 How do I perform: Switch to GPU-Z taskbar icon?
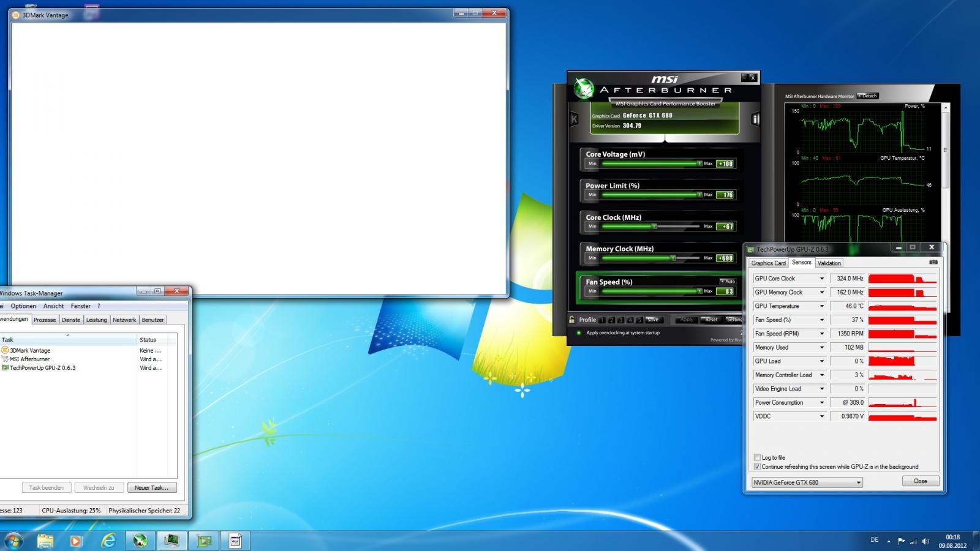point(204,541)
